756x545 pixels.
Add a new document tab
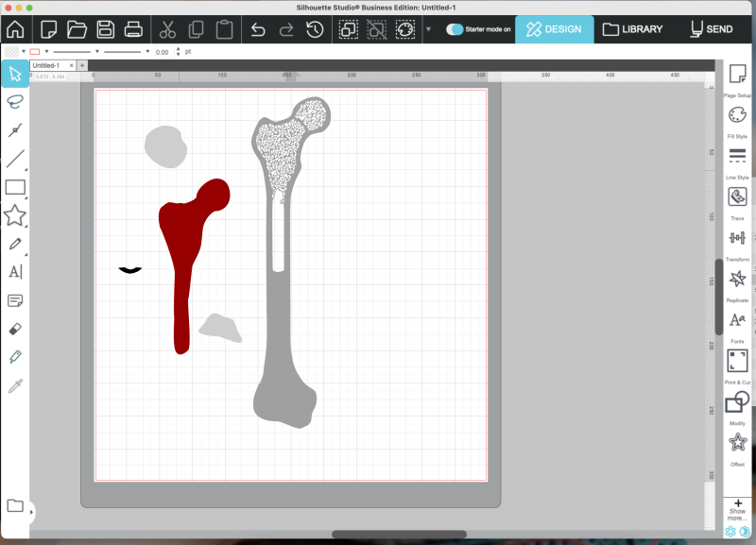(82, 65)
